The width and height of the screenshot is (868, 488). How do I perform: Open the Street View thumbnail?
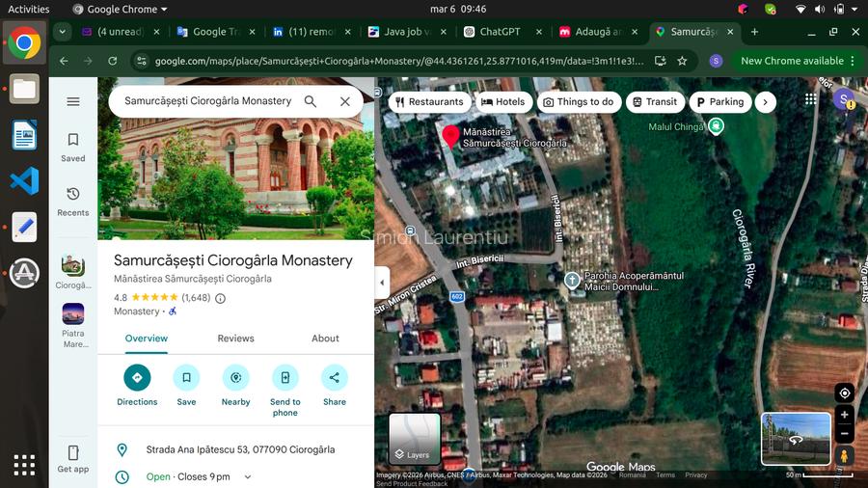(795, 439)
